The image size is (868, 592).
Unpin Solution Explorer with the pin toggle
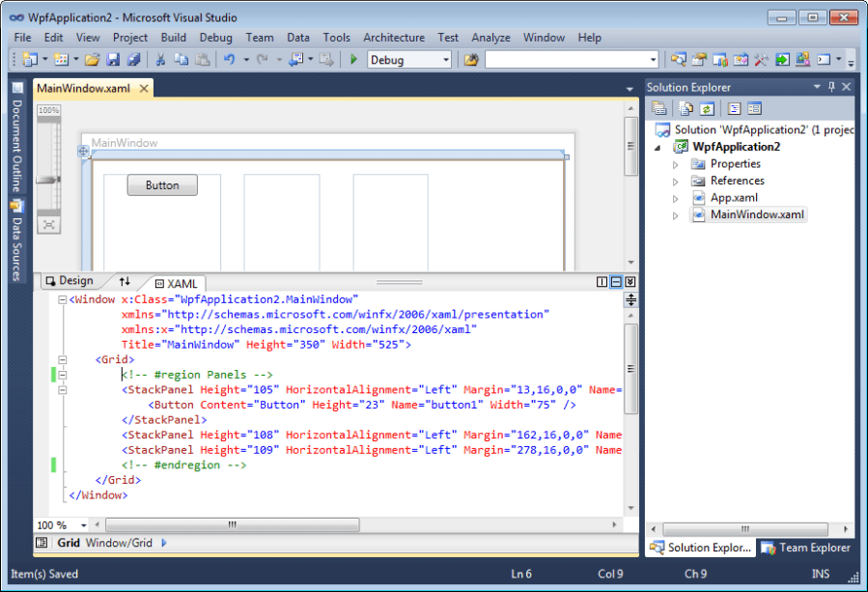pos(832,87)
